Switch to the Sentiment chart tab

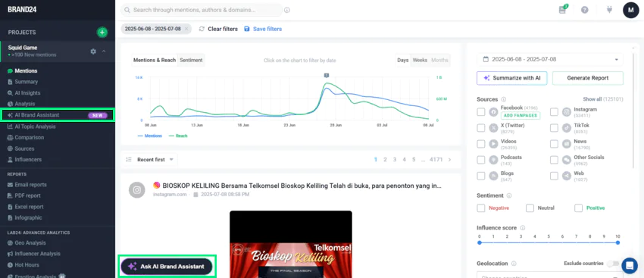click(x=191, y=60)
